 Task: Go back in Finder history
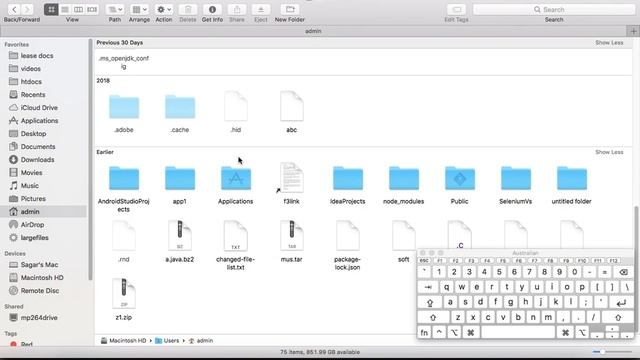click(x=15, y=9)
